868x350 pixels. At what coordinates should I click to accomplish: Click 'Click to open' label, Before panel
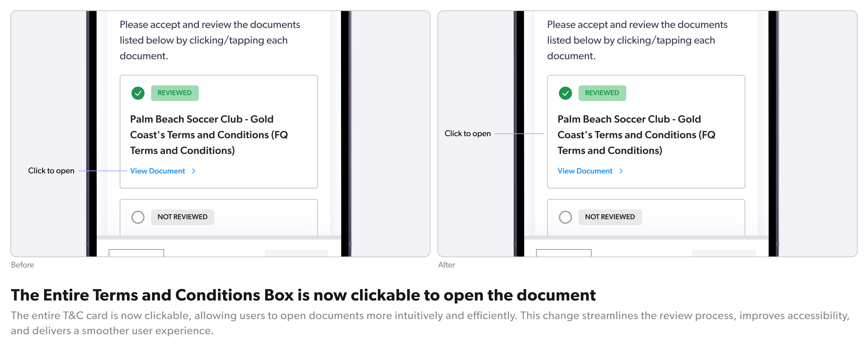(x=51, y=171)
